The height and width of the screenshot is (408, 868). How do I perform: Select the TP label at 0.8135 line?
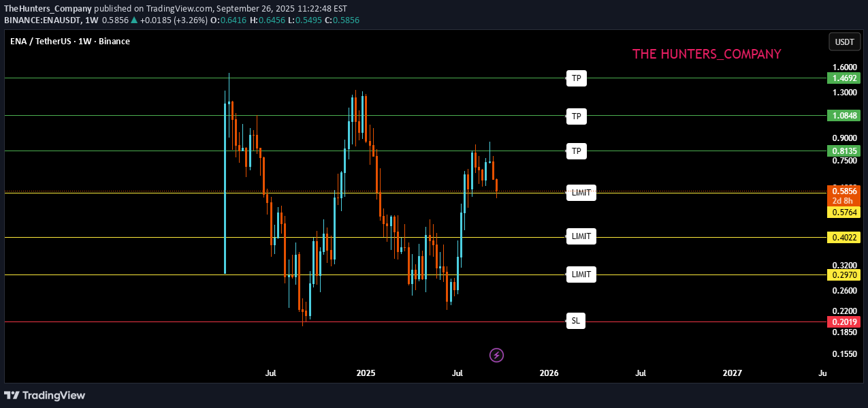pos(576,151)
